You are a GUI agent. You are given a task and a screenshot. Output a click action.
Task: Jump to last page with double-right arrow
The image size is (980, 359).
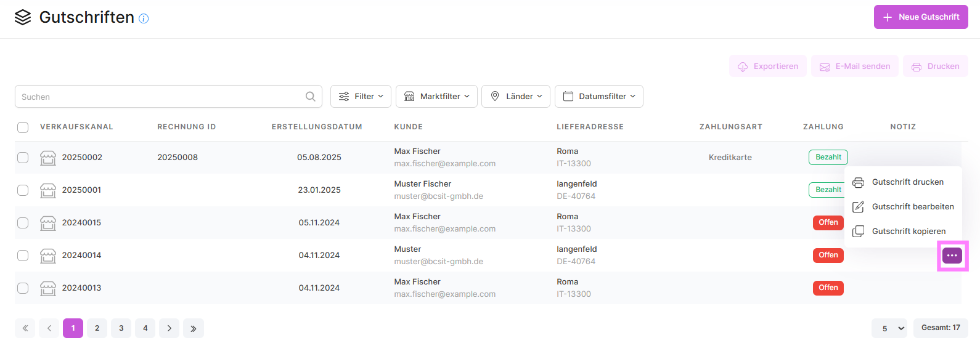(194, 328)
